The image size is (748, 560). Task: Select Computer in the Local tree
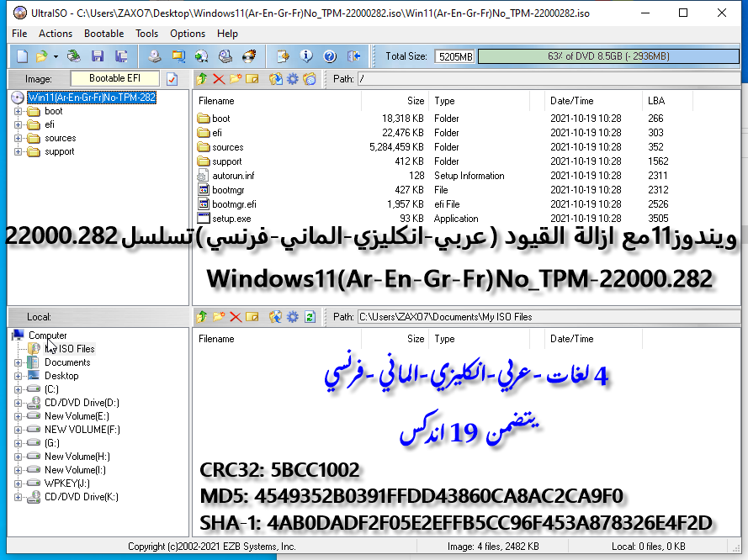click(48, 335)
